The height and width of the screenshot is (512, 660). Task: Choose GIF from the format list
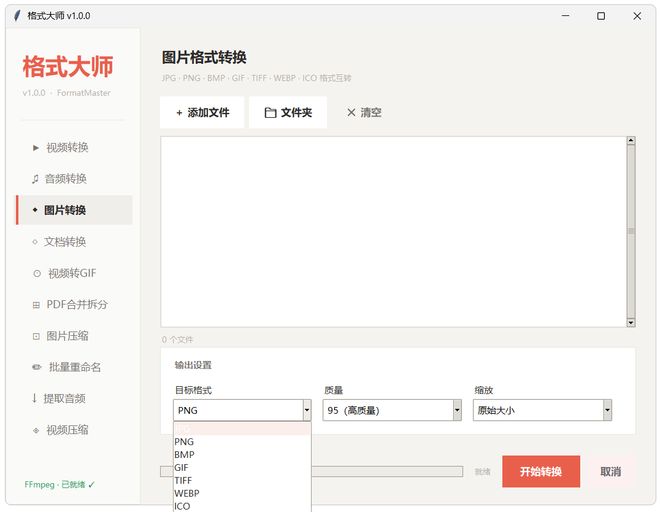click(242, 467)
